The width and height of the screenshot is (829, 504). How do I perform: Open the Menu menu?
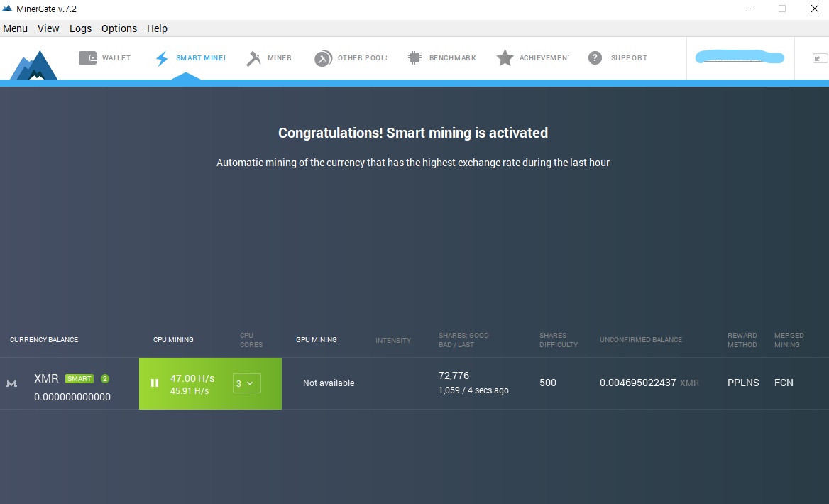point(15,28)
